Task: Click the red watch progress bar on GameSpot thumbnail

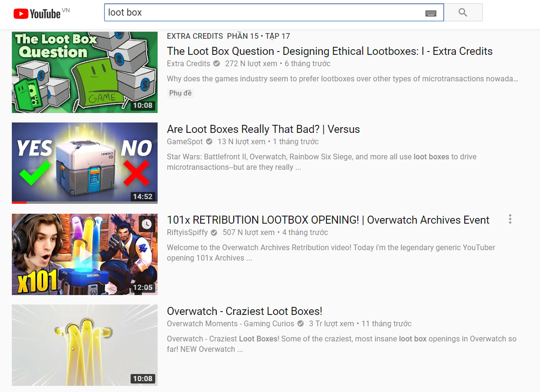Action: pos(19,202)
